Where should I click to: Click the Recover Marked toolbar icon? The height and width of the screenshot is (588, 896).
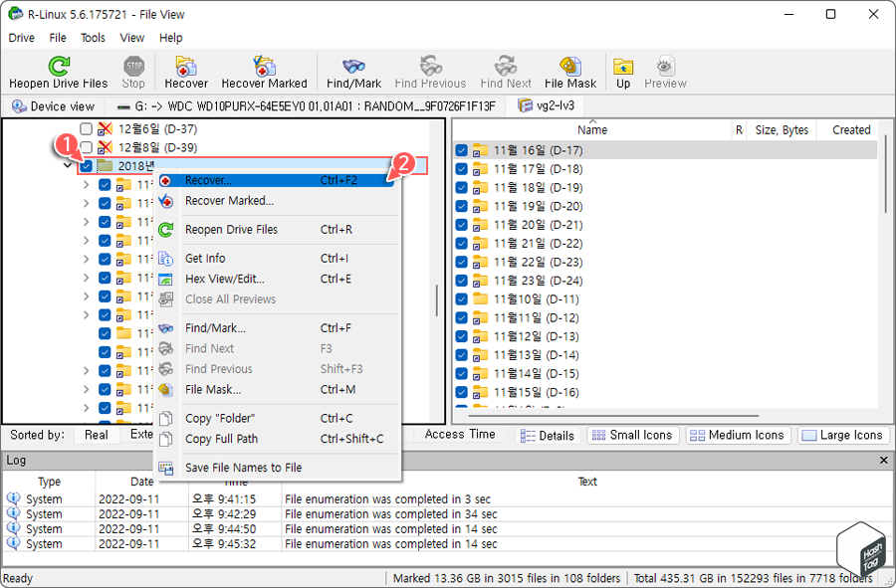click(264, 70)
